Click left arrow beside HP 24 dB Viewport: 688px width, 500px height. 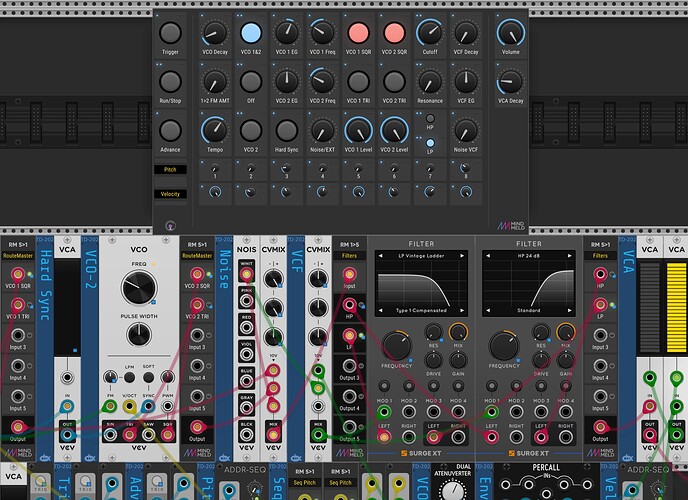point(488,256)
